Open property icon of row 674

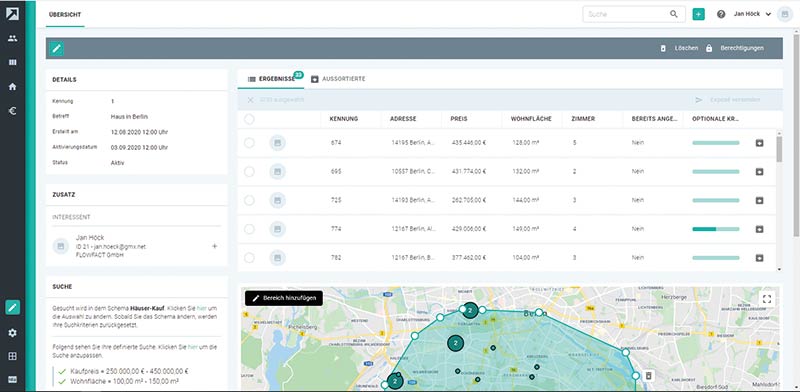[x=278, y=143]
